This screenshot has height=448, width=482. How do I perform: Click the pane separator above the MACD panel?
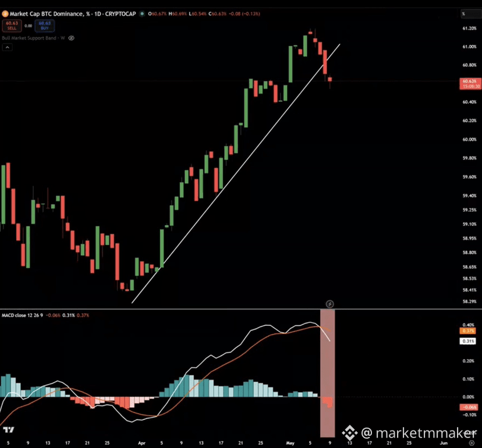tap(229, 309)
